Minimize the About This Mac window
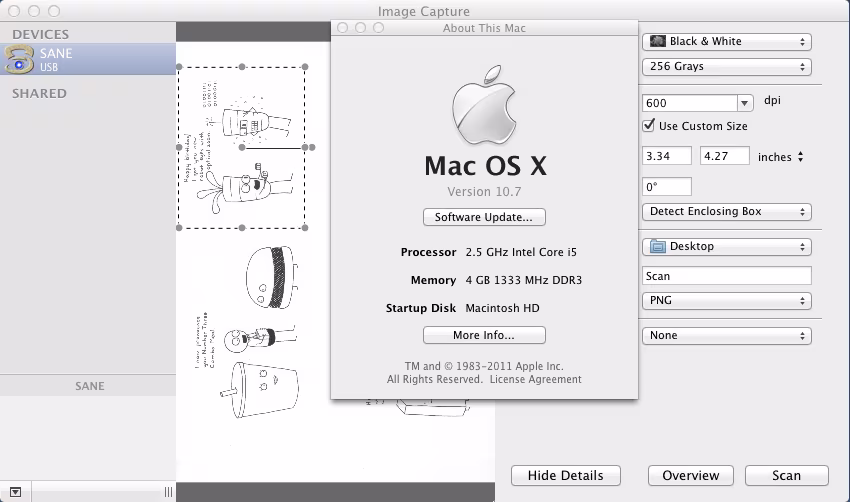 (x=360, y=28)
